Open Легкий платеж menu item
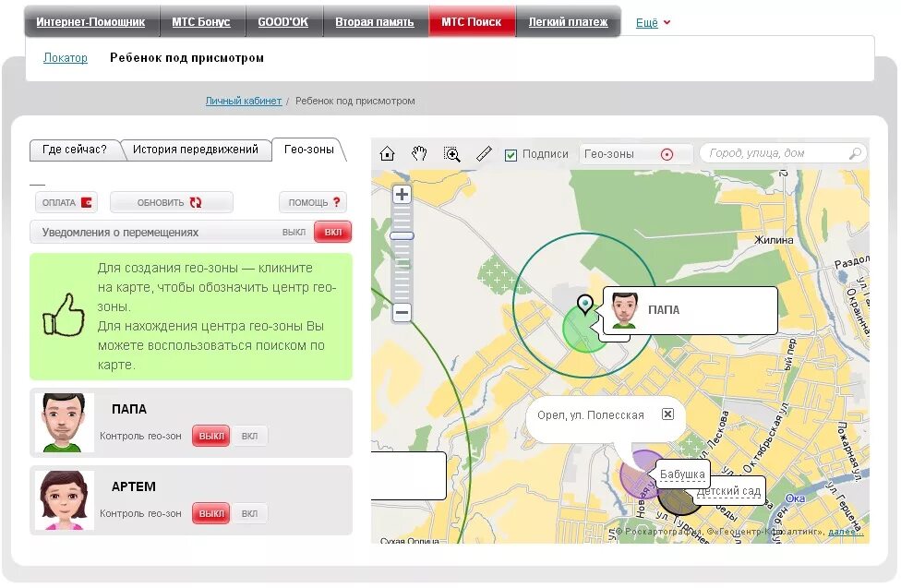Viewport: 901px width, 588px height. click(x=568, y=22)
